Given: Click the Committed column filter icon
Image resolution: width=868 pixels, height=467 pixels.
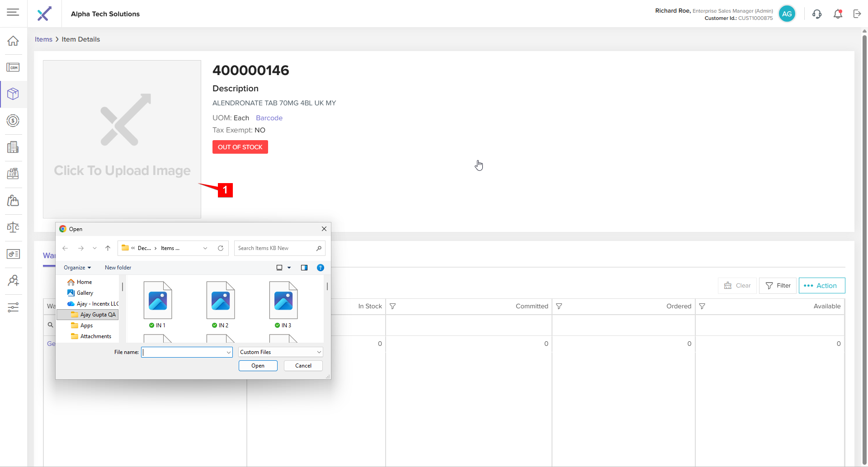Looking at the screenshot, I should (559, 306).
